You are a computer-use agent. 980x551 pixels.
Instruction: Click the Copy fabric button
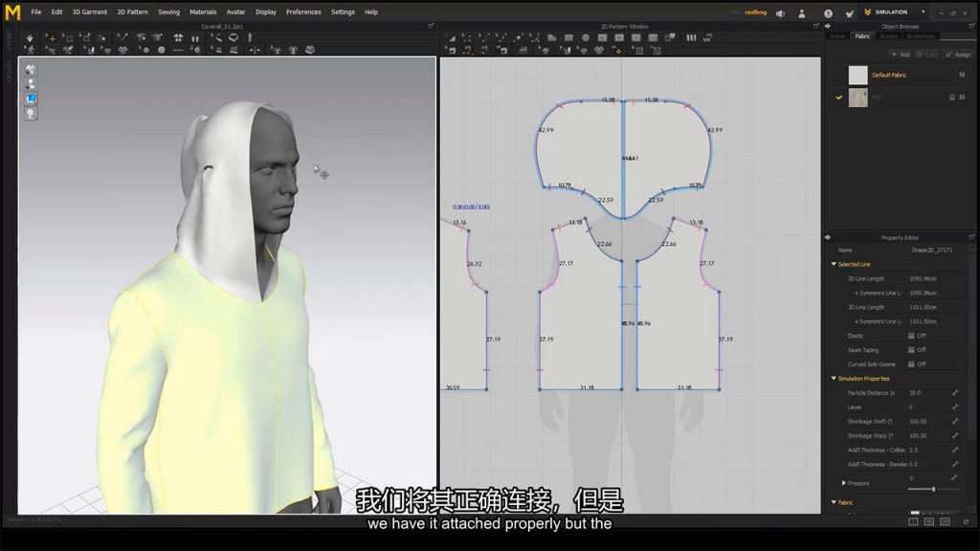(x=926, y=55)
